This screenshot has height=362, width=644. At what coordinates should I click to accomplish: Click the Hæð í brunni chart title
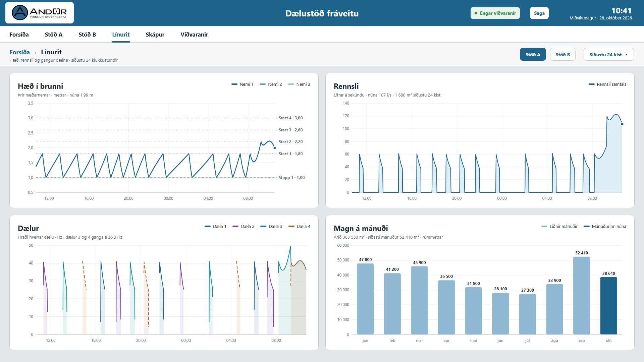point(41,86)
